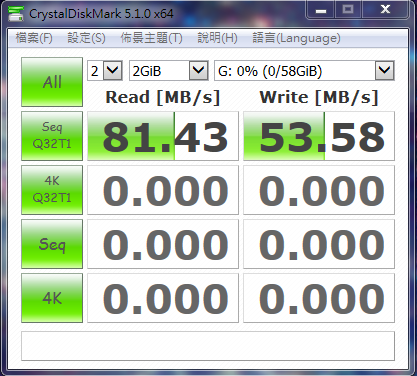The image size is (417, 376).
Task: Click the 4K Q32T1 write value 0.000
Action: tap(319, 190)
